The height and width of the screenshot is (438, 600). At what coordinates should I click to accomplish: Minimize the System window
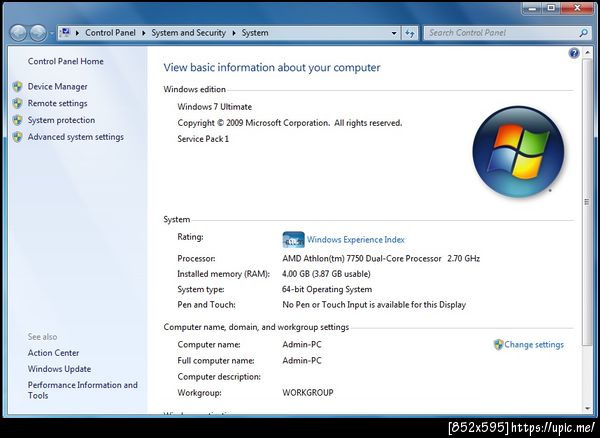[x=532, y=8]
